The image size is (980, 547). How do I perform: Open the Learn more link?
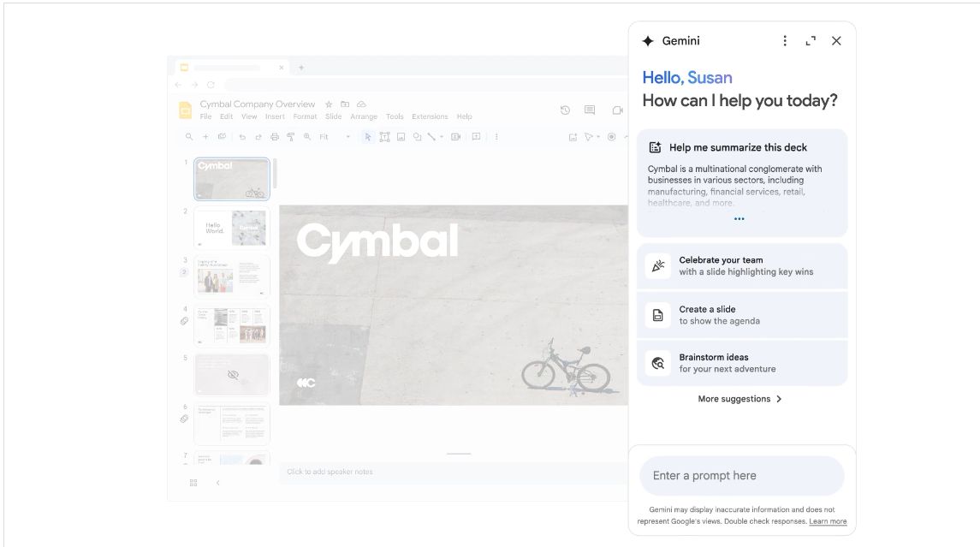(x=828, y=521)
